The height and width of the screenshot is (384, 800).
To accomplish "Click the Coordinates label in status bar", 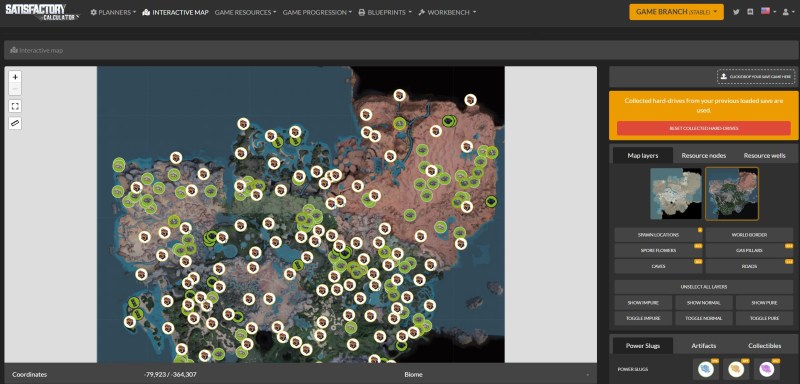I will point(30,374).
